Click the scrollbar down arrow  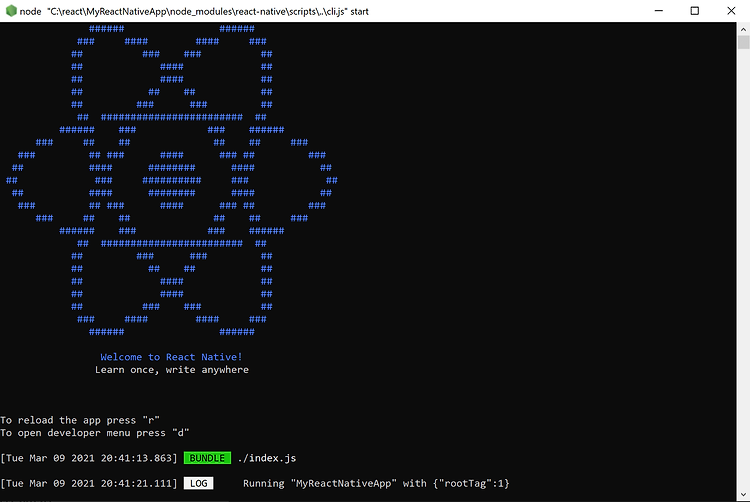pyautogui.click(x=743, y=495)
